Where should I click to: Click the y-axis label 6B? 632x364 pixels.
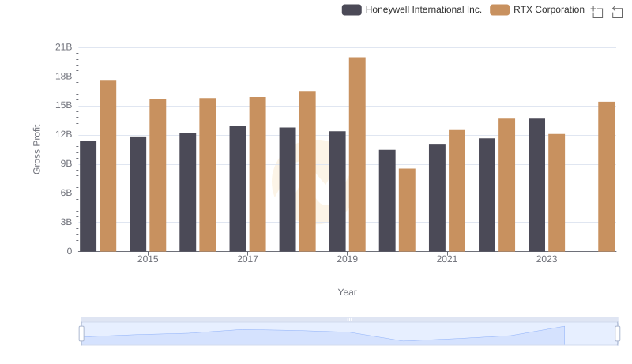point(66,193)
